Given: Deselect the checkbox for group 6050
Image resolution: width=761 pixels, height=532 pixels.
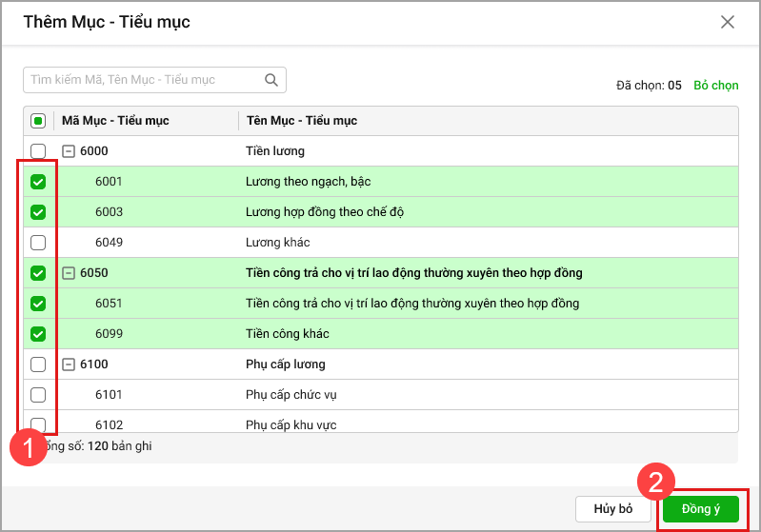Looking at the screenshot, I should point(38,273).
